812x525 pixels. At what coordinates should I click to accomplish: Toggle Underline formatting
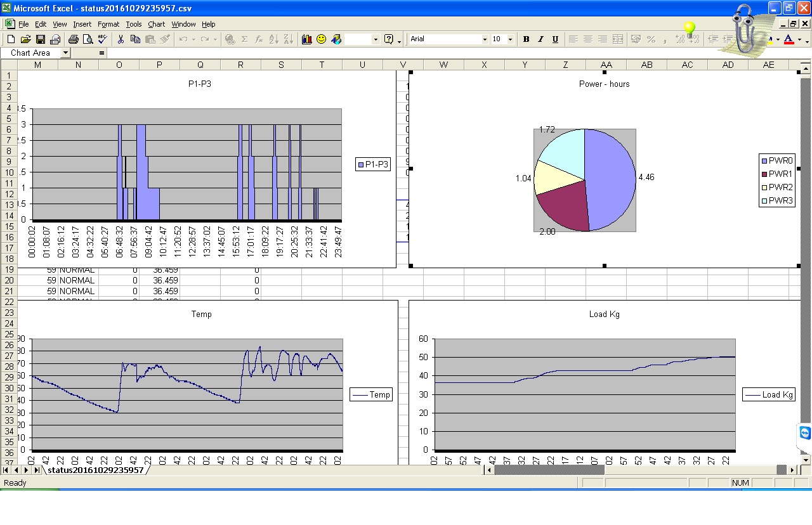555,39
